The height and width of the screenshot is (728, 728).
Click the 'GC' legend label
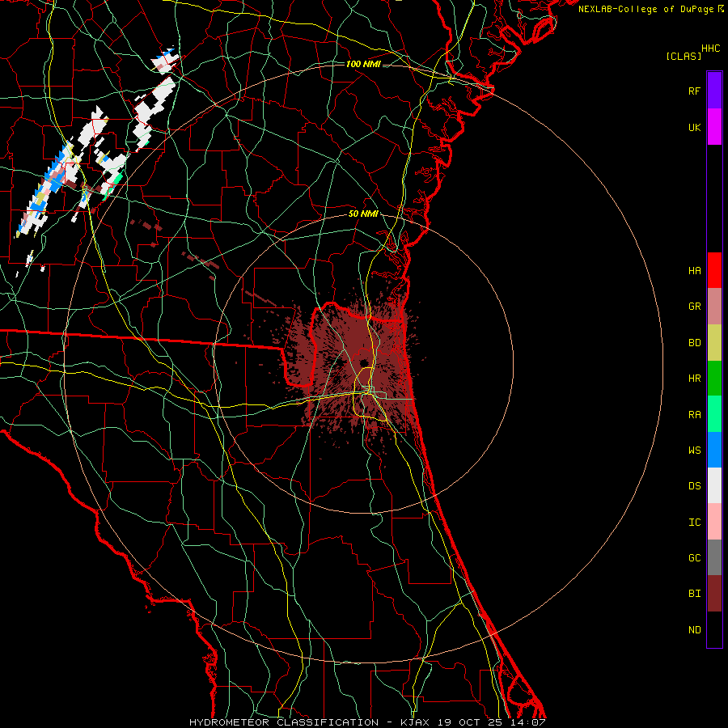[x=694, y=558]
